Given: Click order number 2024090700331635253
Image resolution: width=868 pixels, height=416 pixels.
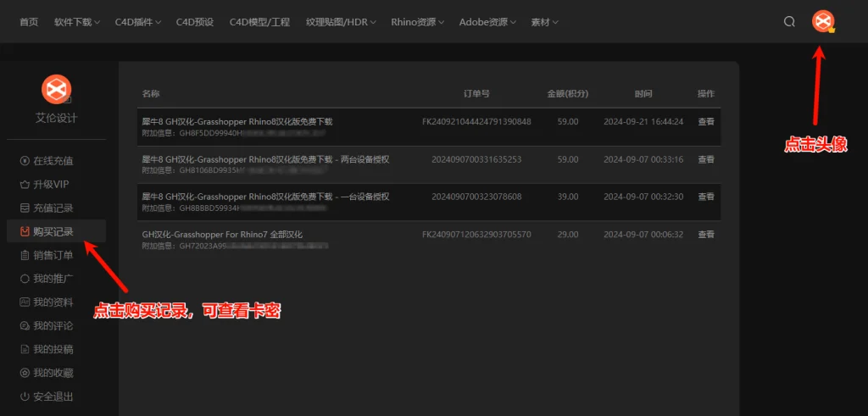Looking at the screenshot, I should coord(476,159).
